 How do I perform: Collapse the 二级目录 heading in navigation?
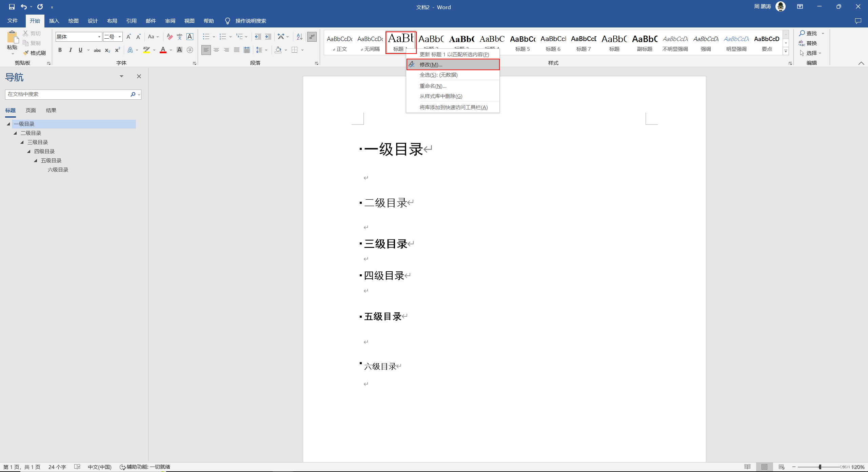pos(15,133)
